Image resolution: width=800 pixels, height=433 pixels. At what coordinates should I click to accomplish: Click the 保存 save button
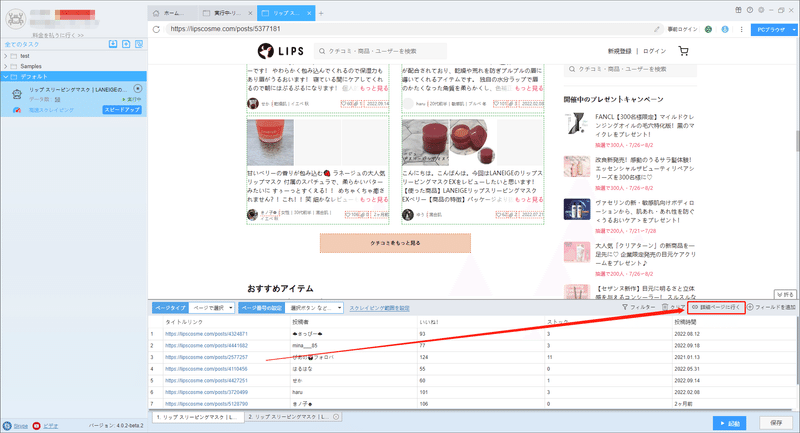pyautogui.click(x=777, y=423)
